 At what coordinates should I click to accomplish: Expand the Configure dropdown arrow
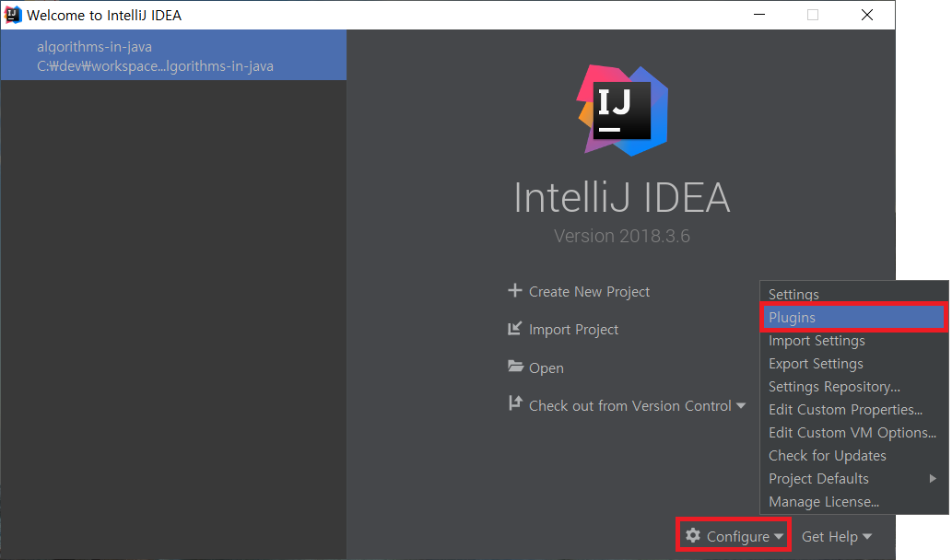(x=779, y=536)
